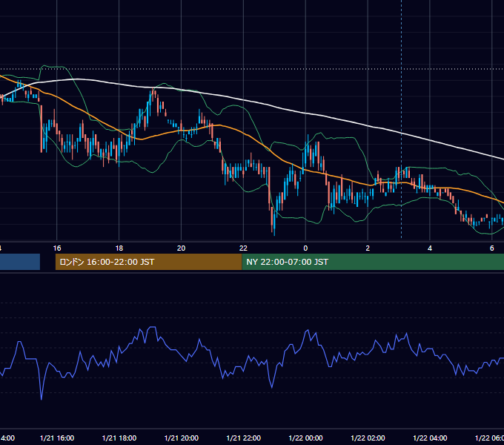Click the blue session bar left of ロンドン

tap(20, 262)
